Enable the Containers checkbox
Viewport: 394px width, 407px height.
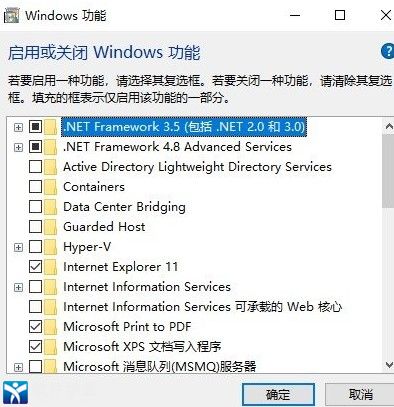[x=35, y=187]
